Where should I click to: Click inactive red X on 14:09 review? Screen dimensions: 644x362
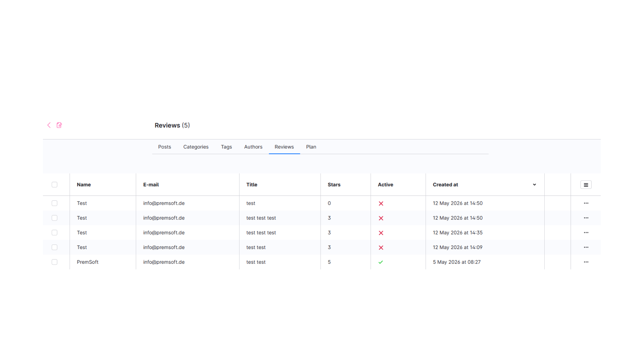[381, 248]
